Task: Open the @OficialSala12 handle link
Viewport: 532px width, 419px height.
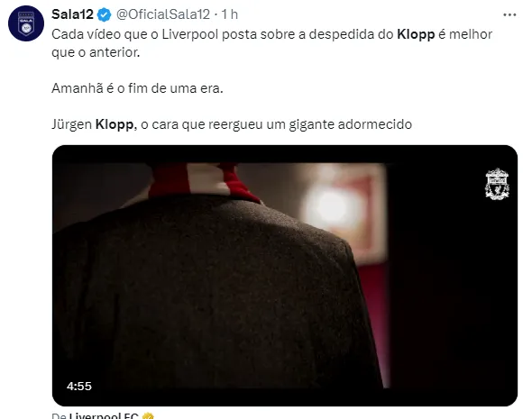Action: pos(163,14)
